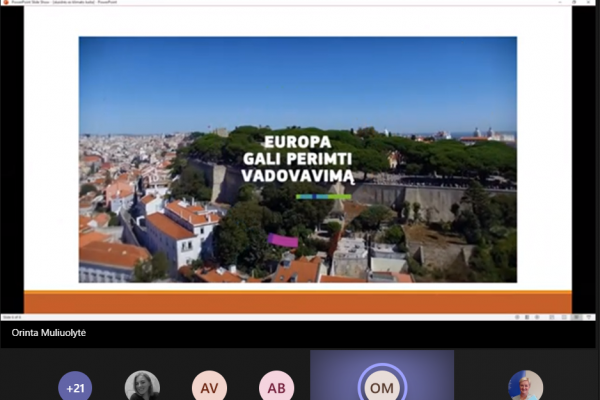Select the OM speaker avatar
Image resolution: width=600 pixels, height=400 pixels.
click(382, 387)
